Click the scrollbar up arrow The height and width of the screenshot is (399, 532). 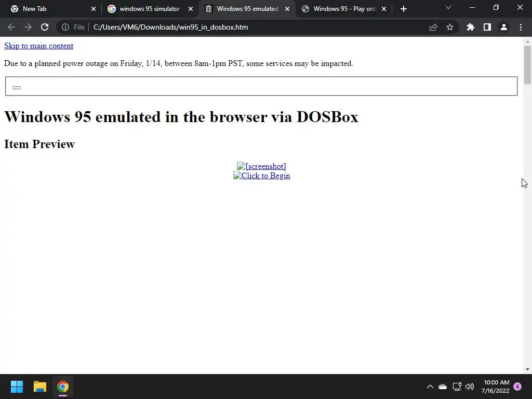coord(527,42)
